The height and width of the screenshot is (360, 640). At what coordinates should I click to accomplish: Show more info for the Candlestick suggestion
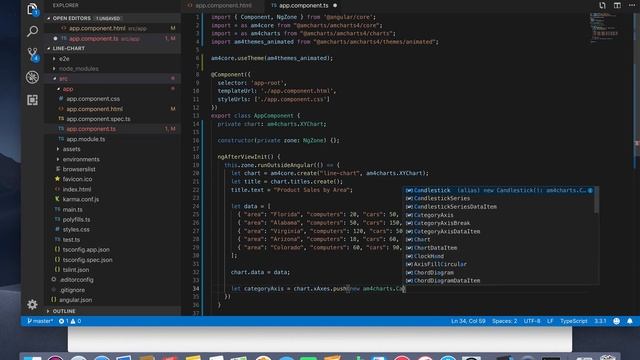point(590,190)
